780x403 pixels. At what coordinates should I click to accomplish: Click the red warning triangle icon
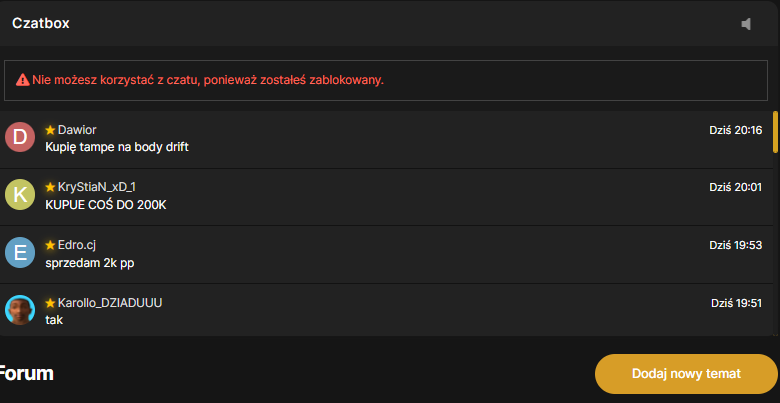pos(22,80)
